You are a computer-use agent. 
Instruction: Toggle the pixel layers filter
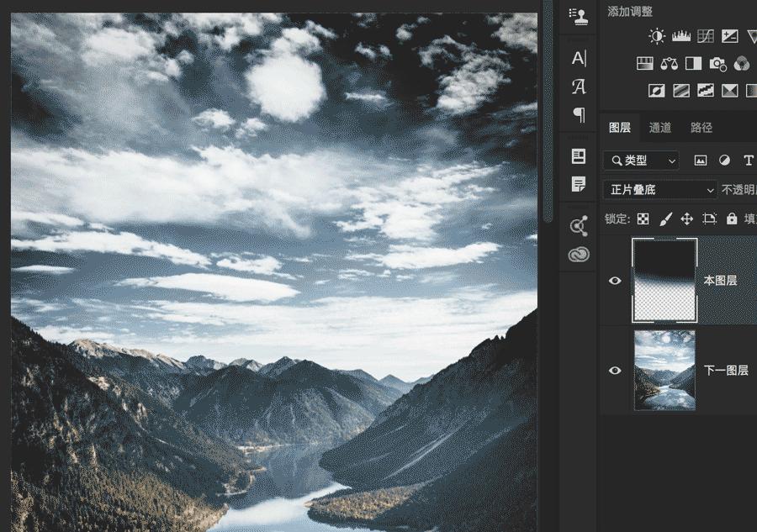(700, 161)
